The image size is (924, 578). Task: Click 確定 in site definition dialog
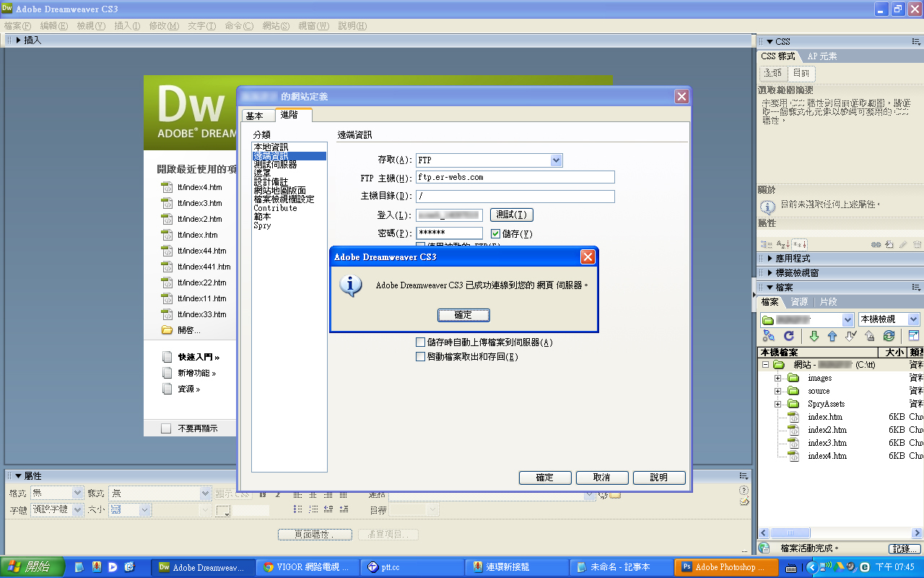(x=545, y=478)
